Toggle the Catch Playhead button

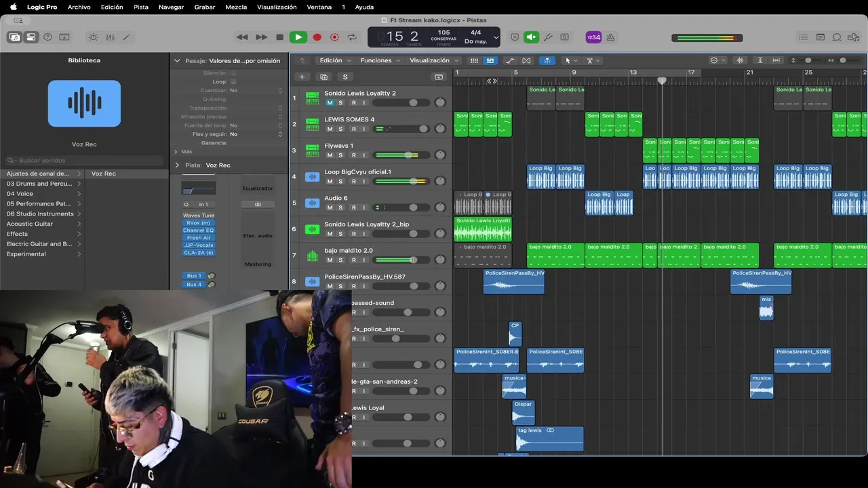547,60
